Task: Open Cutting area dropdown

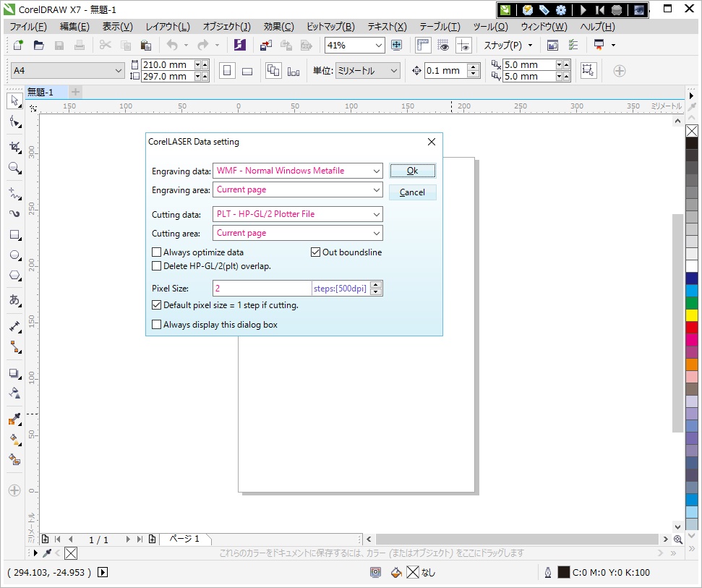Action: 377,234
